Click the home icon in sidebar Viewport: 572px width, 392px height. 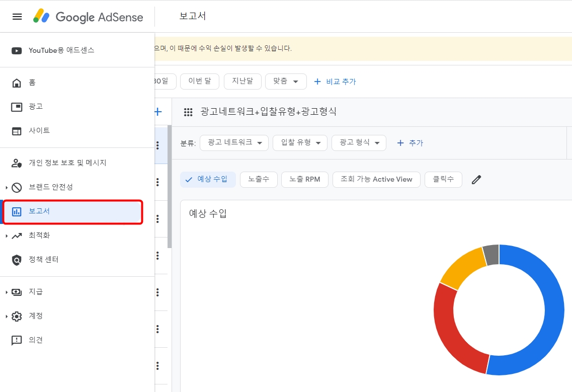pyautogui.click(x=17, y=83)
